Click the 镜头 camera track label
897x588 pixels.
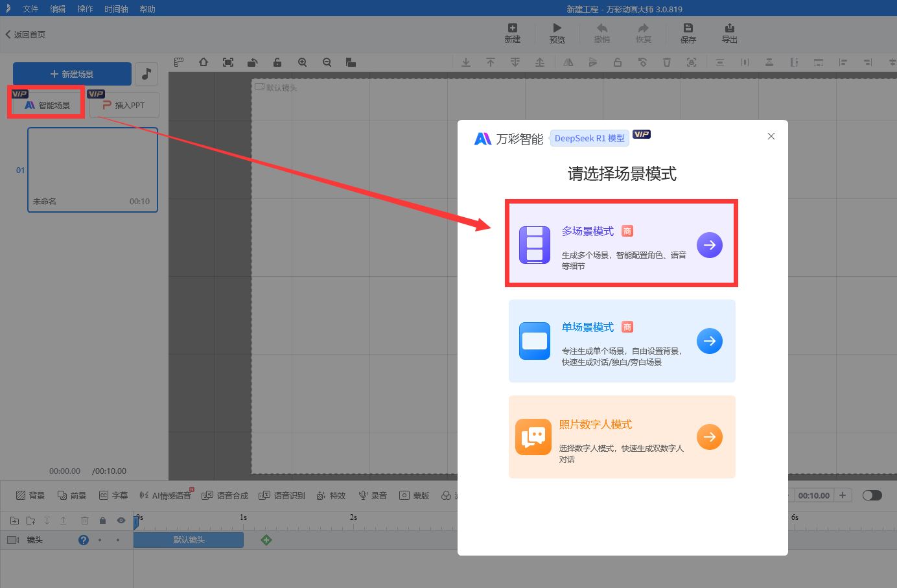pos(34,540)
